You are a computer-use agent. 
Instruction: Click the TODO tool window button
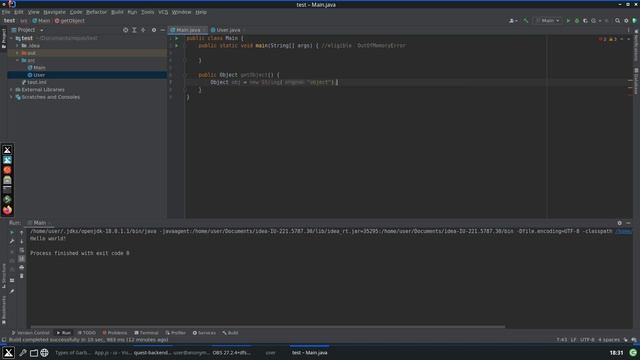tap(87, 333)
